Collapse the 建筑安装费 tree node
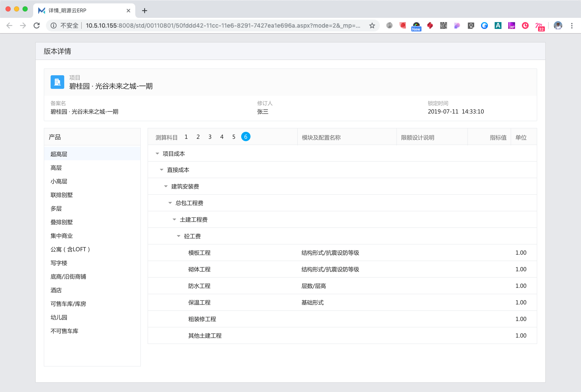The height and width of the screenshot is (392, 581). pos(166,186)
